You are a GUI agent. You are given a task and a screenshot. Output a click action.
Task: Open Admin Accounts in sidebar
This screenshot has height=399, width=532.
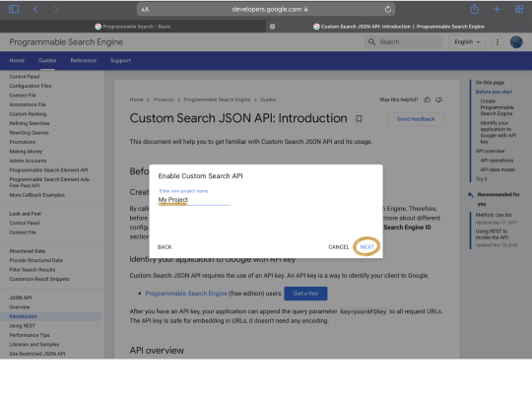[x=28, y=161]
